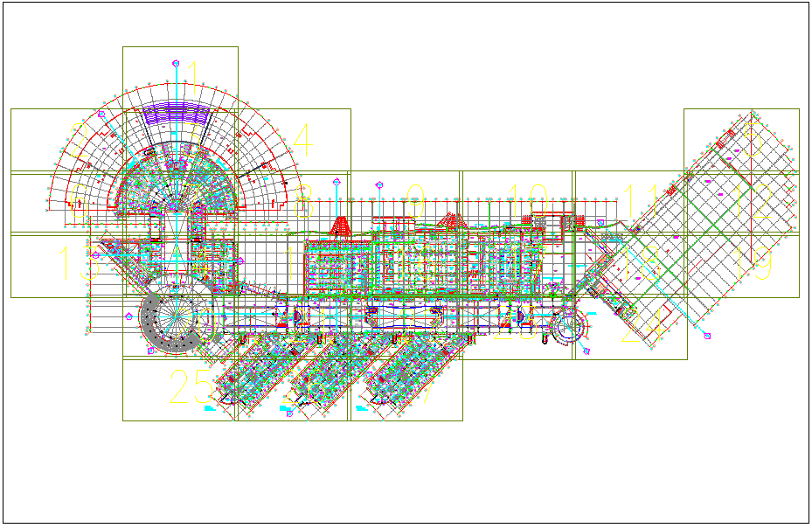Select the purple hatched seating rows in the amphitheater
This screenshot has width=812, height=528.
tap(179, 114)
